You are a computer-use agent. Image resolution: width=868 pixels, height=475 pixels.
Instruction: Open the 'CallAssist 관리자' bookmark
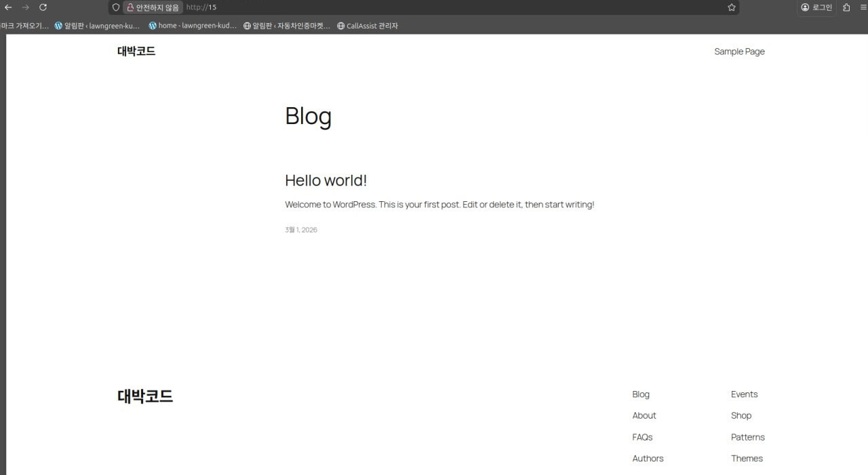point(368,26)
